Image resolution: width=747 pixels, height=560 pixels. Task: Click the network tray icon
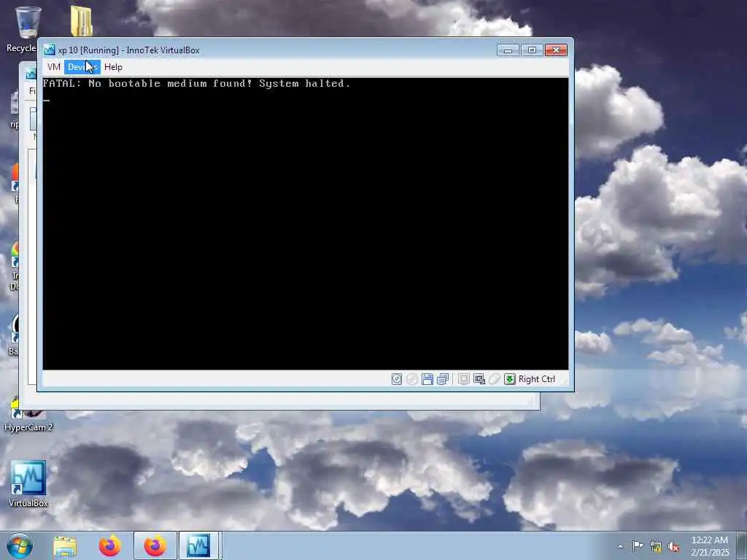click(656, 547)
